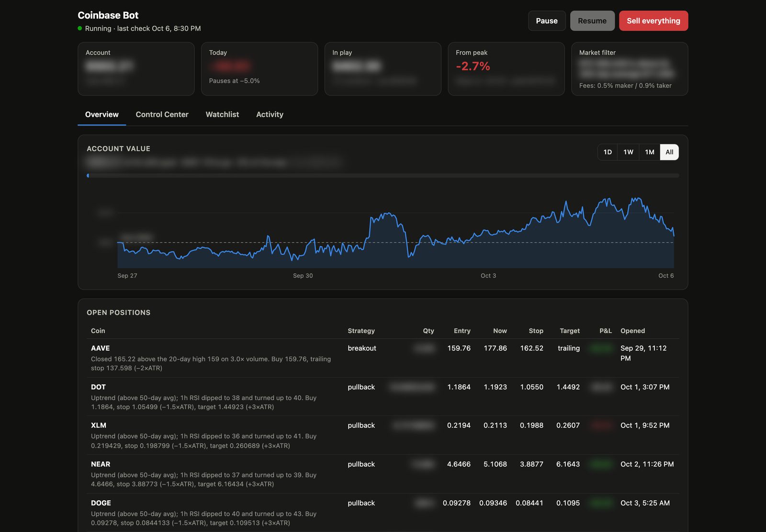Click DOGE's stop value 0.08441

(x=529, y=503)
